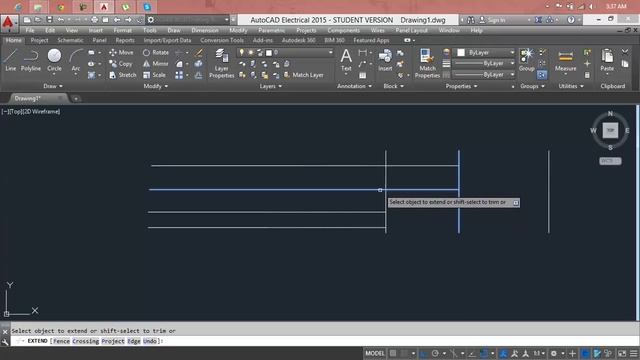Open the lineweight ByLayer dropdown
This screenshot has height=360, width=640.
pyautogui.click(x=484, y=64)
